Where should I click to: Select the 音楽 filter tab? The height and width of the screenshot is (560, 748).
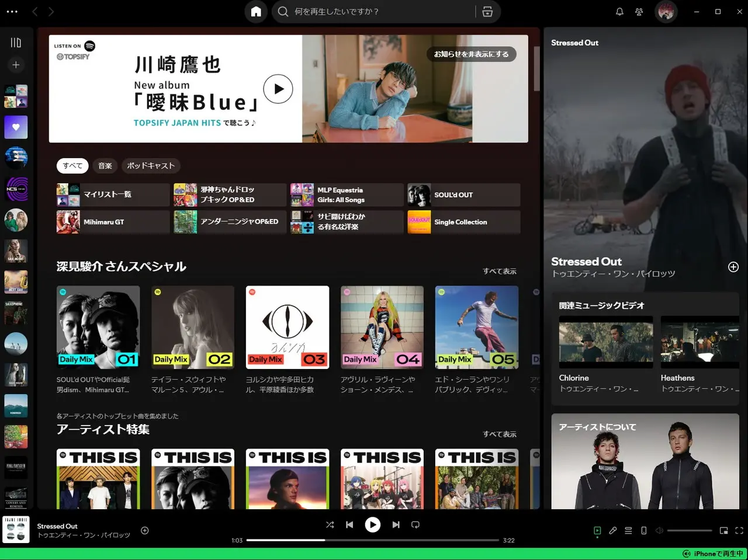pyautogui.click(x=105, y=166)
